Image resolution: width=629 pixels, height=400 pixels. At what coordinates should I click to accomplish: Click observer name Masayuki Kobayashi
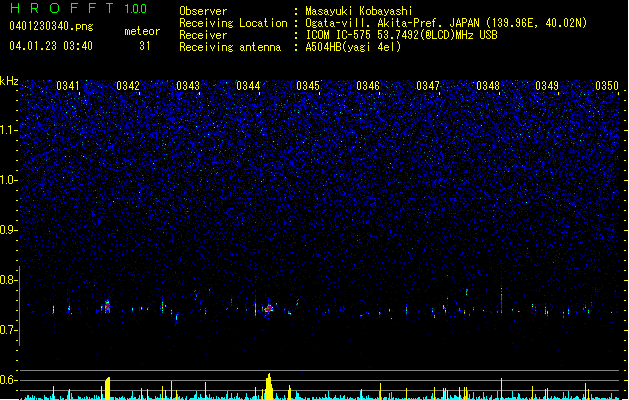pos(359,11)
